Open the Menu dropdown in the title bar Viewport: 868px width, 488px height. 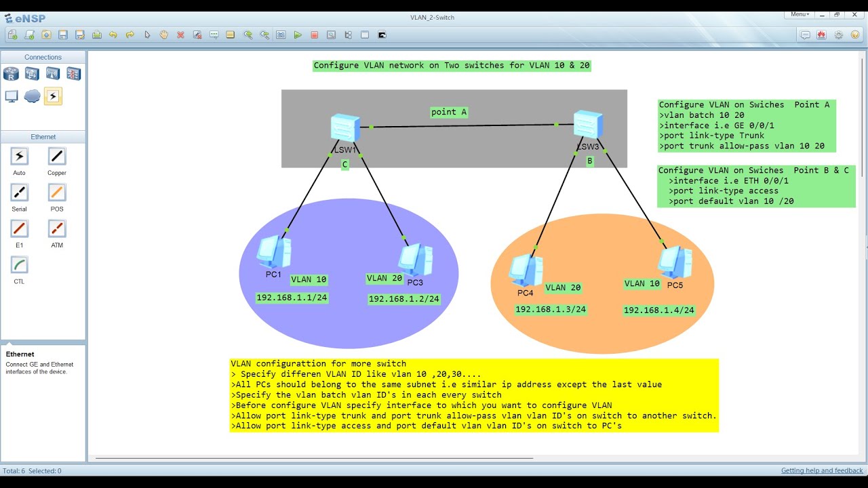point(800,14)
